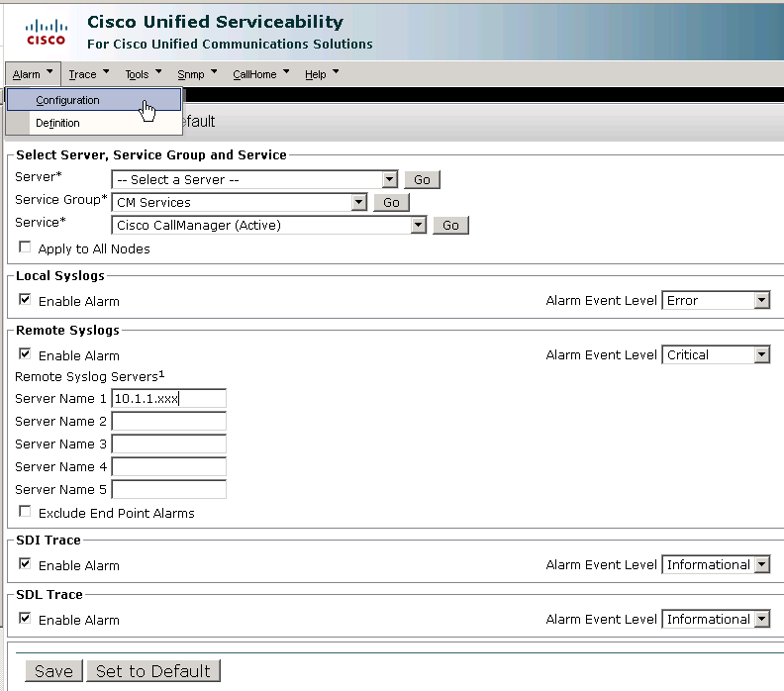
Task: Click Server Name 4 input field
Action: 169,466
